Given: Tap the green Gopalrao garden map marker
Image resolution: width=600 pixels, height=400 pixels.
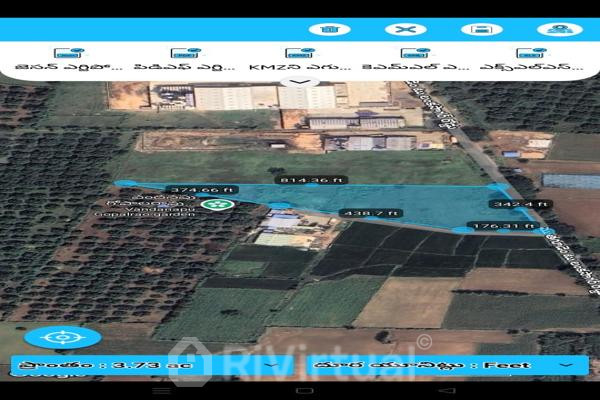Looking at the screenshot, I should [x=213, y=205].
